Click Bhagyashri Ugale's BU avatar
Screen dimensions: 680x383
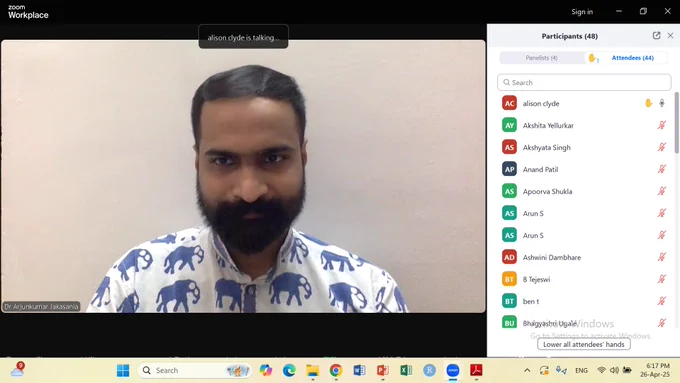click(509, 322)
